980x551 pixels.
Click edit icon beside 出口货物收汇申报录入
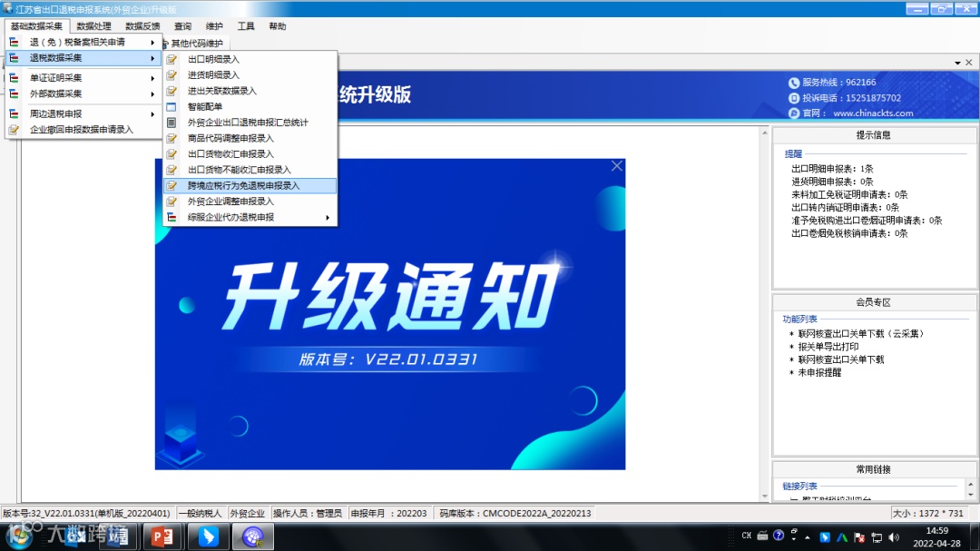(171, 153)
